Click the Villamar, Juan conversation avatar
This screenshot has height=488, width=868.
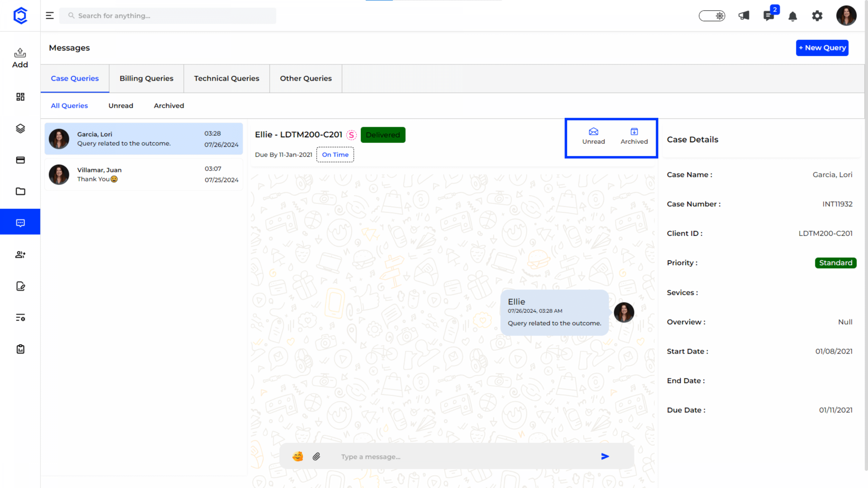click(x=59, y=174)
